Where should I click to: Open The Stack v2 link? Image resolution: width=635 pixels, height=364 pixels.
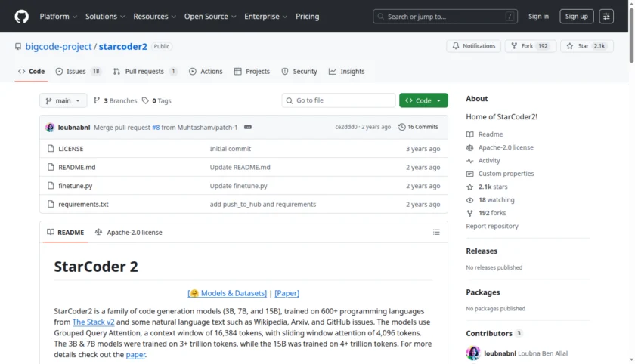94,322
